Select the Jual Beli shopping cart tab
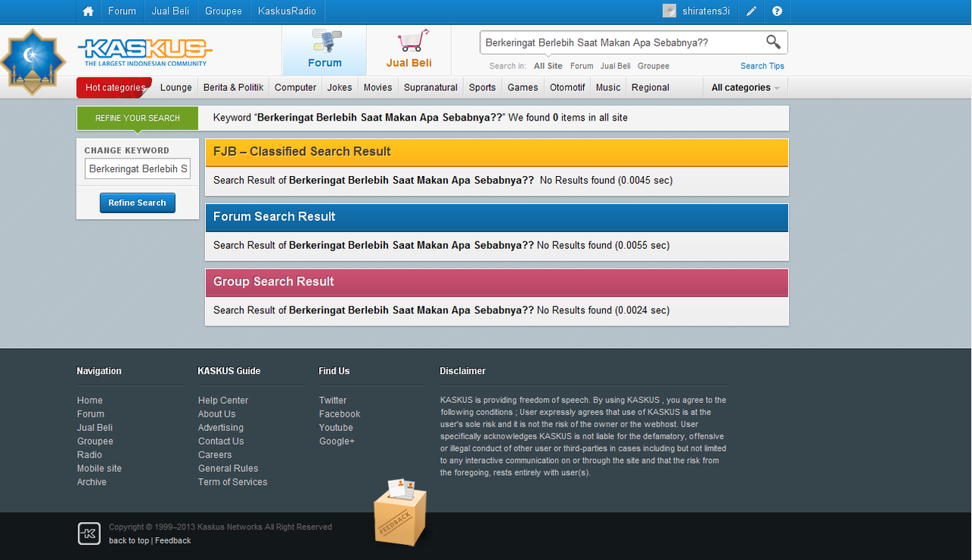This screenshot has height=560, width=972. pyautogui.click(x=409, y=50)
